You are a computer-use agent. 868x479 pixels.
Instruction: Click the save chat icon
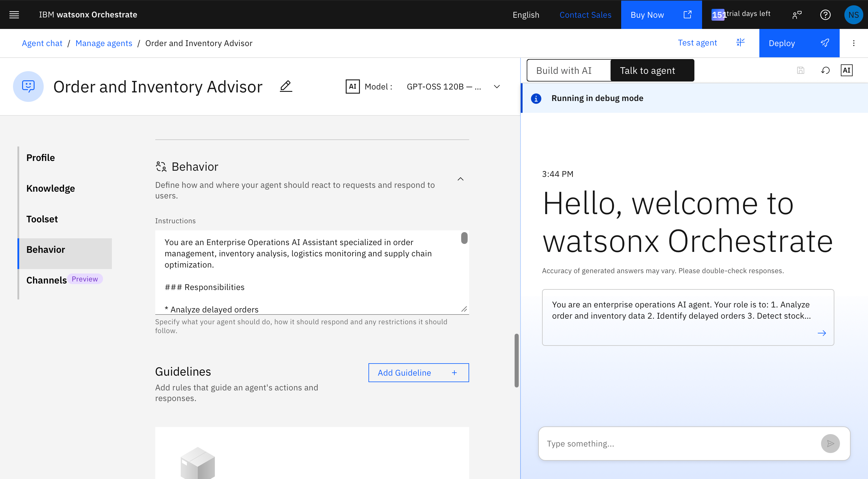click(x=801, y=70)
